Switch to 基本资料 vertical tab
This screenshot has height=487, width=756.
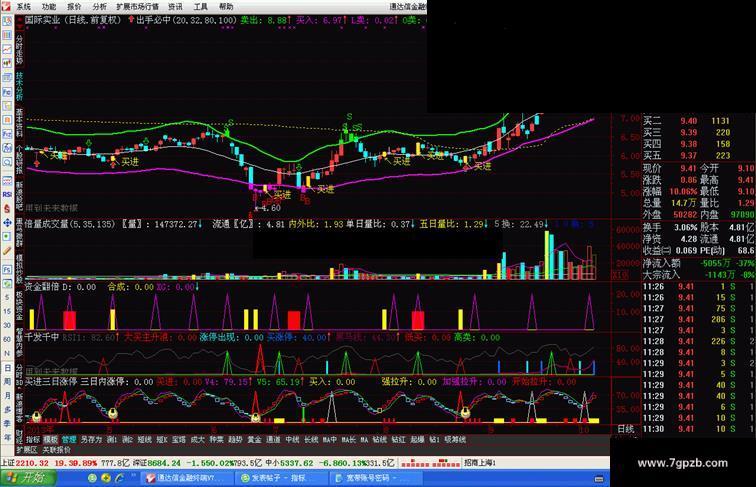pos(19,123)
